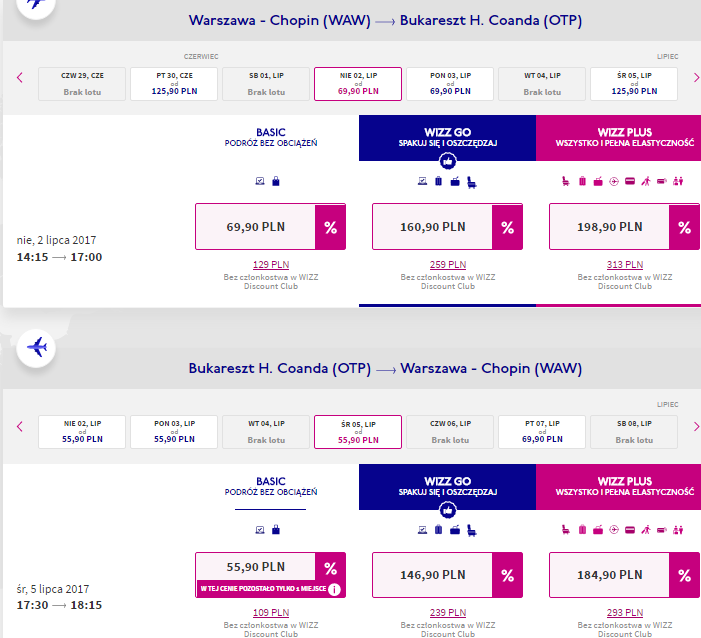This screenshot has height=638, width=701.
Task: Click the return flight airplane icon
Action: click(36, 347)
